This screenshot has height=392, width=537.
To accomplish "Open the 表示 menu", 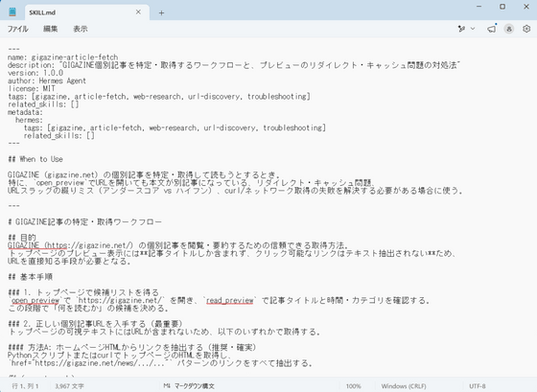I will 81,29.
